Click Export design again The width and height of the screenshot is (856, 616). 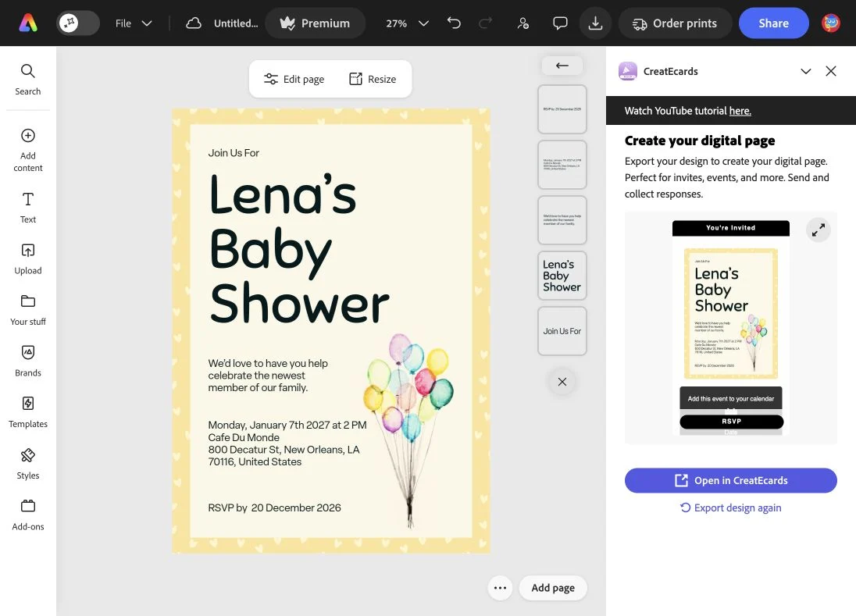[730, 508]
